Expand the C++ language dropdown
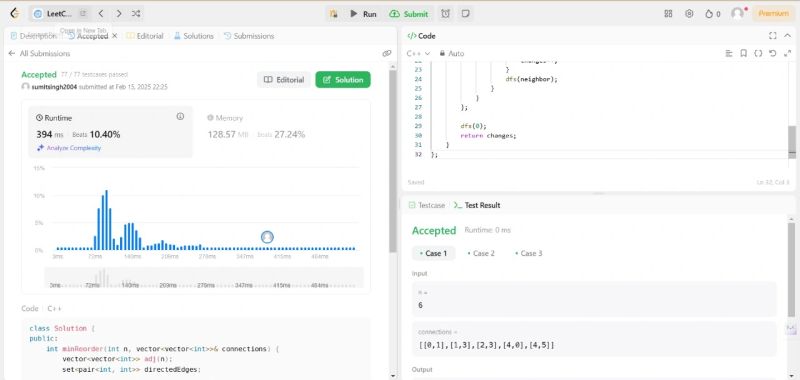This screenshot has width=800, height=380. tap(418, 53)
